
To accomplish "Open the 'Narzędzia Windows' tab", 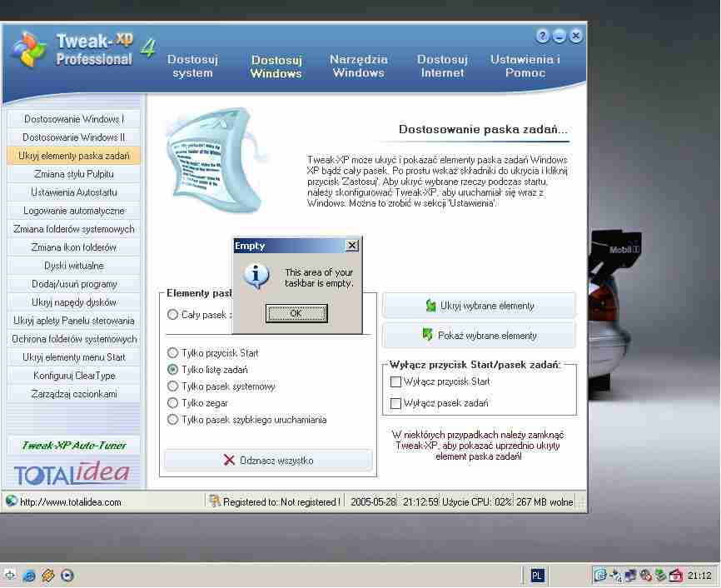I will [359, 67].
